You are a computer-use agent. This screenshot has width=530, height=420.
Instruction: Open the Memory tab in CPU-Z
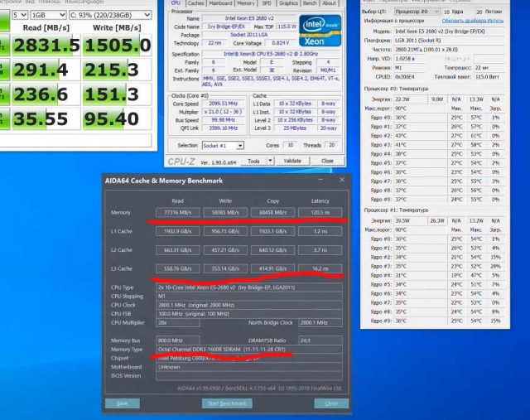[x=246, y=3]
